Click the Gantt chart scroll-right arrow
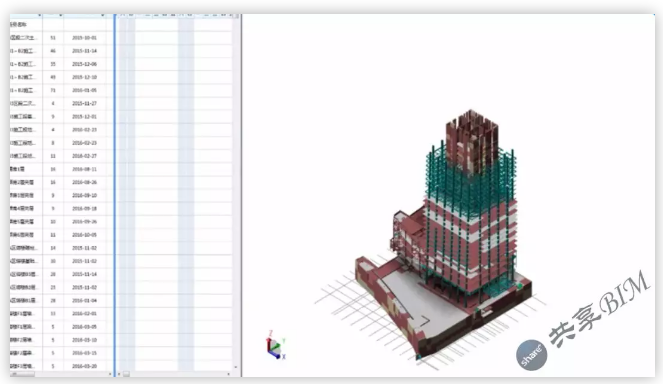The height and width of the screenshot is (384, 663). tap(229, 374)
